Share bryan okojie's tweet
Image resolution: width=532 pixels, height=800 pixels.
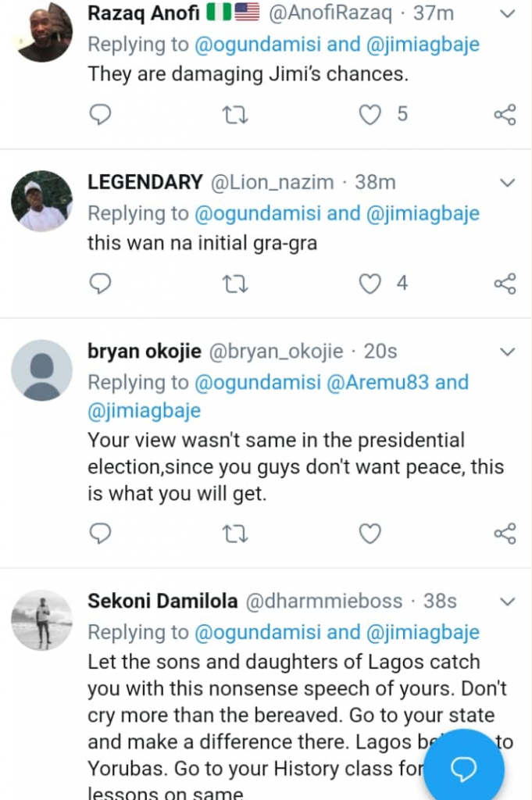point(505,534)
